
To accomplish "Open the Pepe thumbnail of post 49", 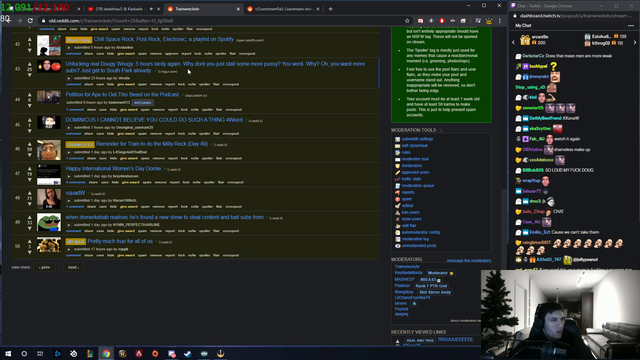I will click(49, 222).
